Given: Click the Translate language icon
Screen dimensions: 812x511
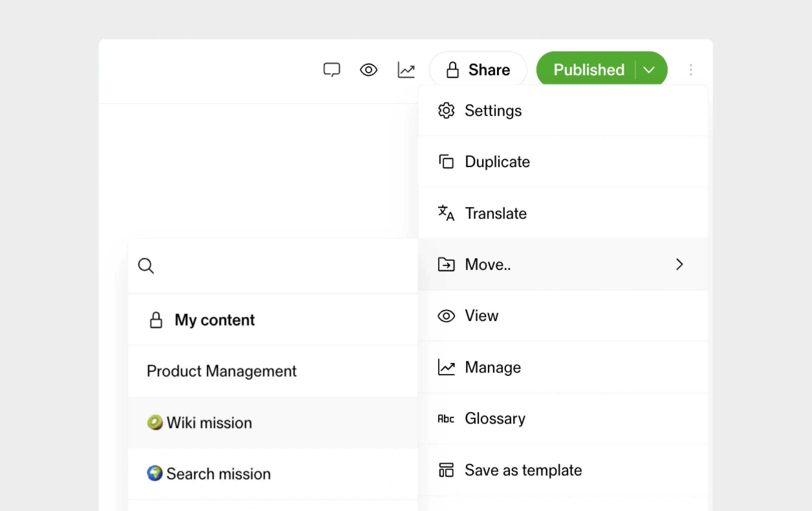Looking at the screenshot, I should [446, 213].
